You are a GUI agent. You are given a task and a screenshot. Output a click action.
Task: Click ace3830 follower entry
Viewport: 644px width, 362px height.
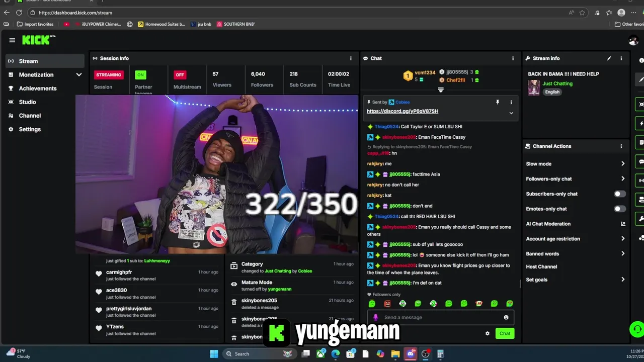point(157,293)
